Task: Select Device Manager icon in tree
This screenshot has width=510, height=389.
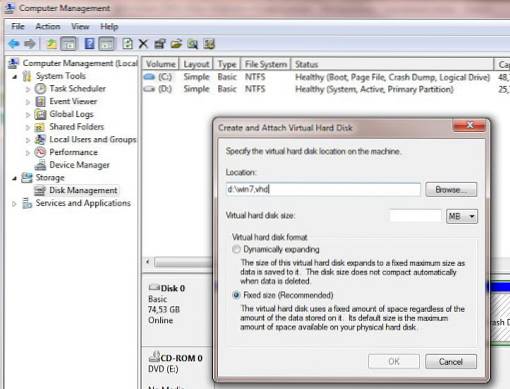Action: pos(40,165)
